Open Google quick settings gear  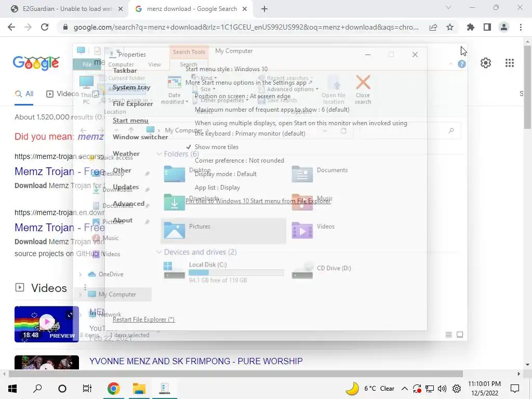point(486,63)
